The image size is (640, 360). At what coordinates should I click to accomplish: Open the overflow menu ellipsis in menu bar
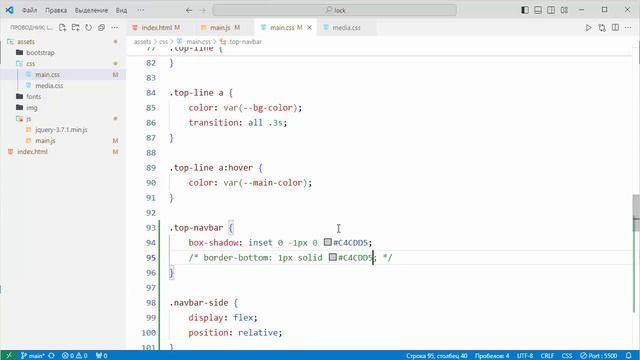pos(141,10)
